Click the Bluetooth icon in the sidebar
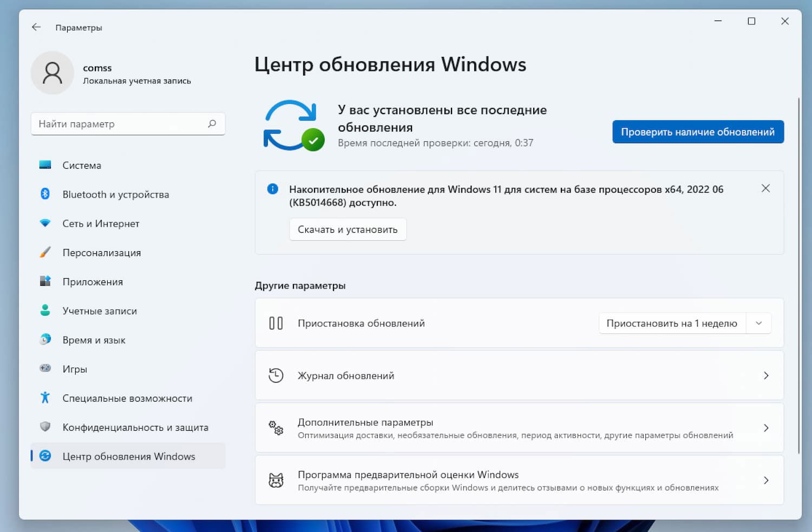The image size is (812, 532). click(x=45, y=194)
